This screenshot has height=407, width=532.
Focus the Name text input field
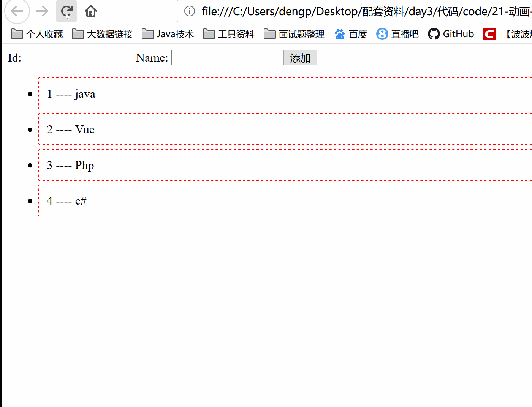(225, 58)
